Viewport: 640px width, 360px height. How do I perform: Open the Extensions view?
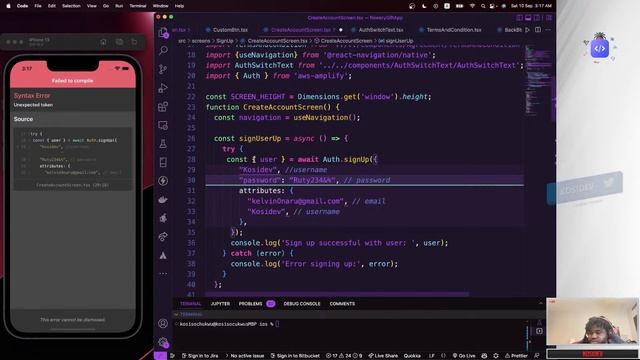163,107
